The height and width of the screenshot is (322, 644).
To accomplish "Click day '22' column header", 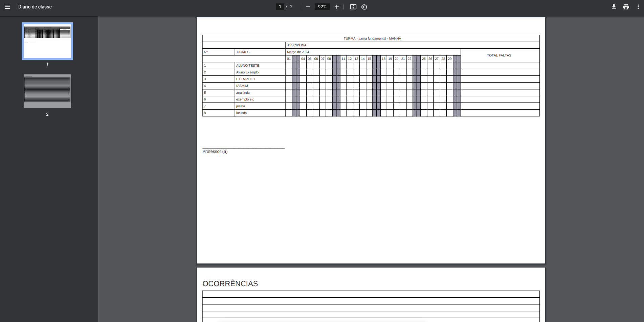I will pyautogui.click(x=409, y=59).
